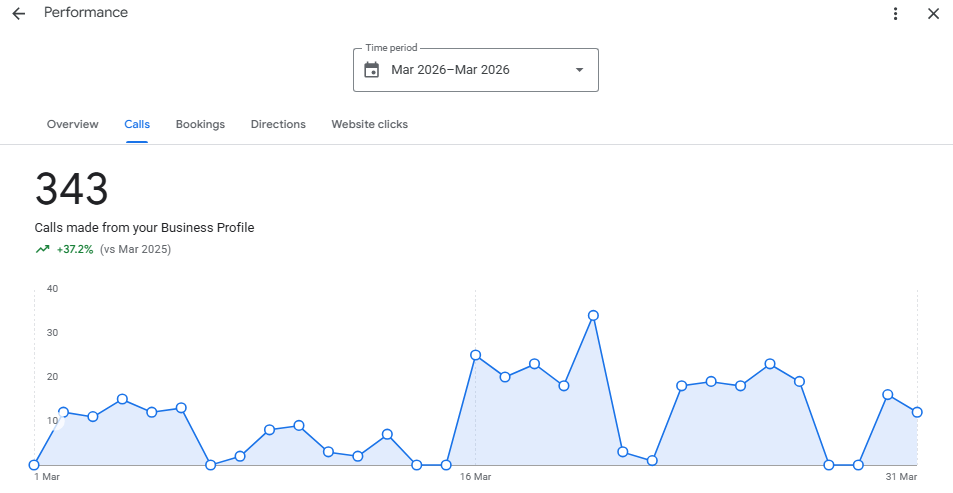The width and height of the screenshot is (953, 493).
Task: Click the green trending-up arrow icon
Action: (x=43, y=249)
